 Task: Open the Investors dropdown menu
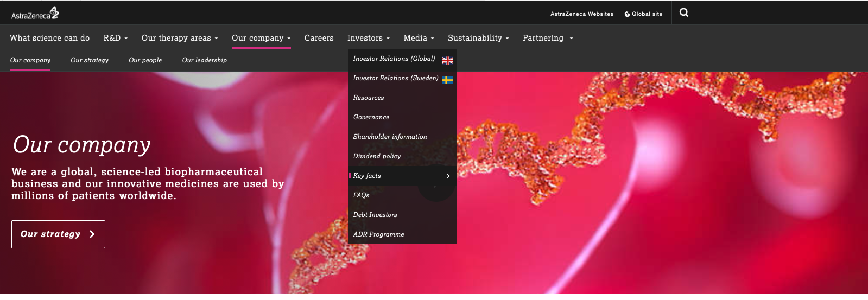click(369, 38)
